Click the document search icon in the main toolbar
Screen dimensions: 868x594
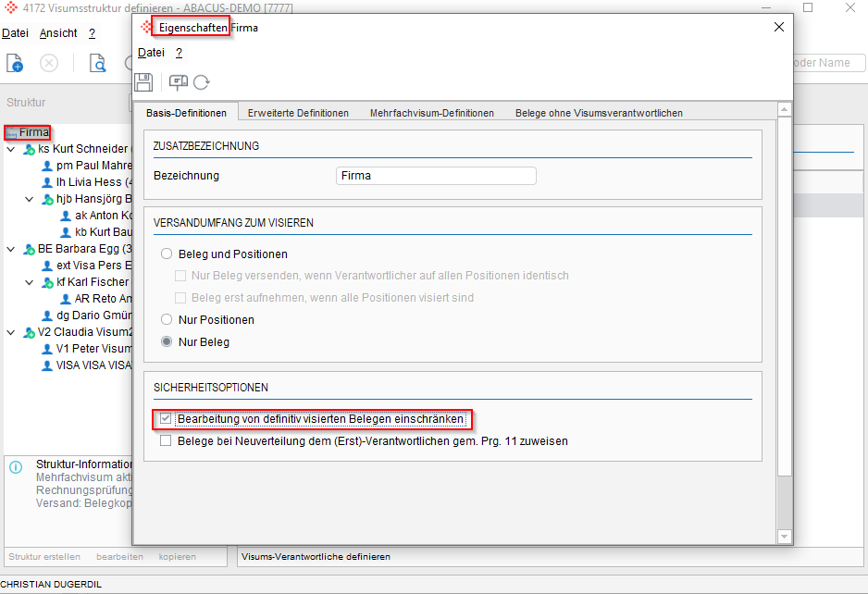pyautogui.click(x=97, y=63)
